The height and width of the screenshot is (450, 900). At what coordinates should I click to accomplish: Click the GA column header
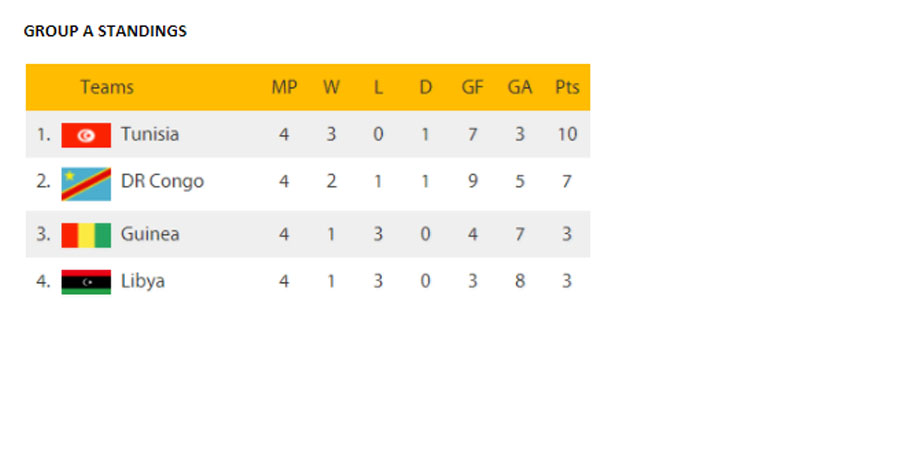tap(520, 87)
